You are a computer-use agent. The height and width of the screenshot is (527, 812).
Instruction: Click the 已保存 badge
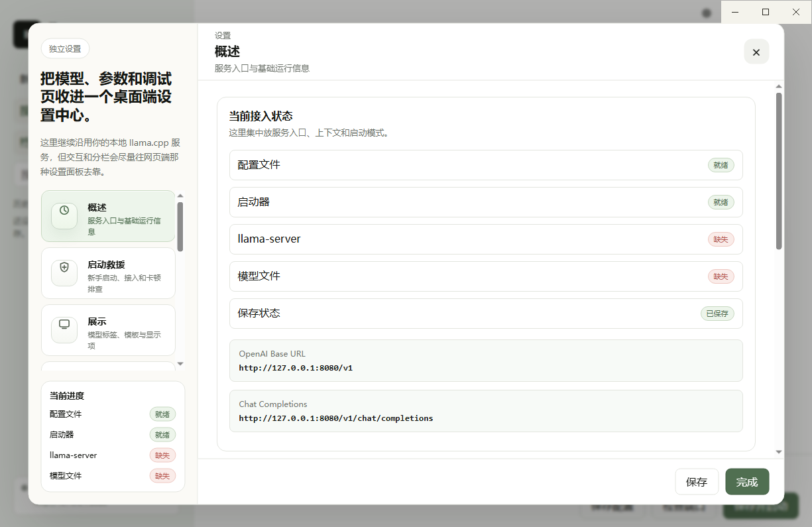717,314
